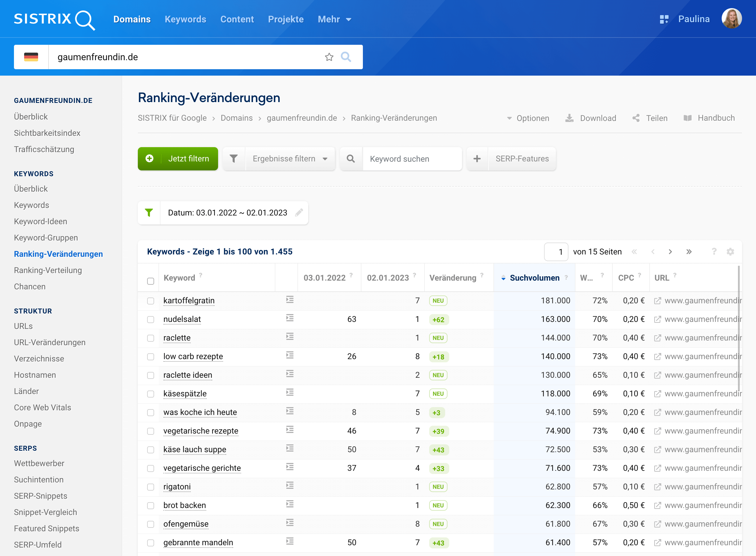This screenshot has height=556, width=756.
Task: Open Core Web Vitals in the sidebar
Action: coord(42,408)
